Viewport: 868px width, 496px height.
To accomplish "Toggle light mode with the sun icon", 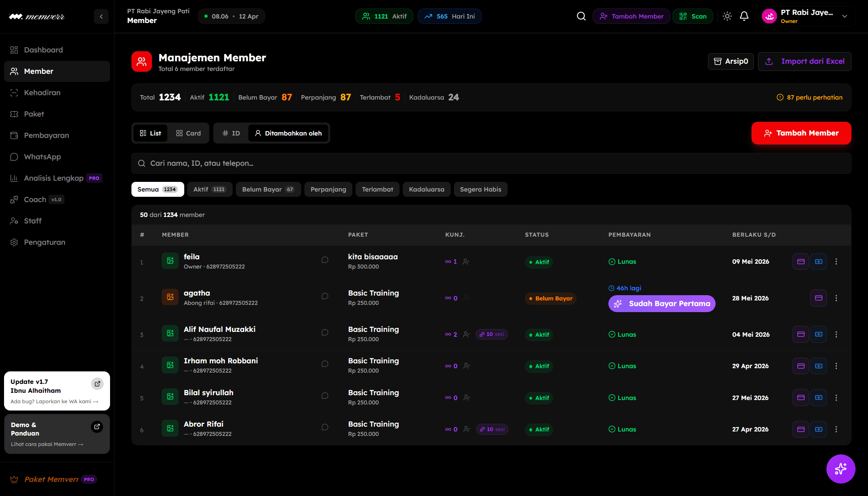I will click(x=727, y=16).
